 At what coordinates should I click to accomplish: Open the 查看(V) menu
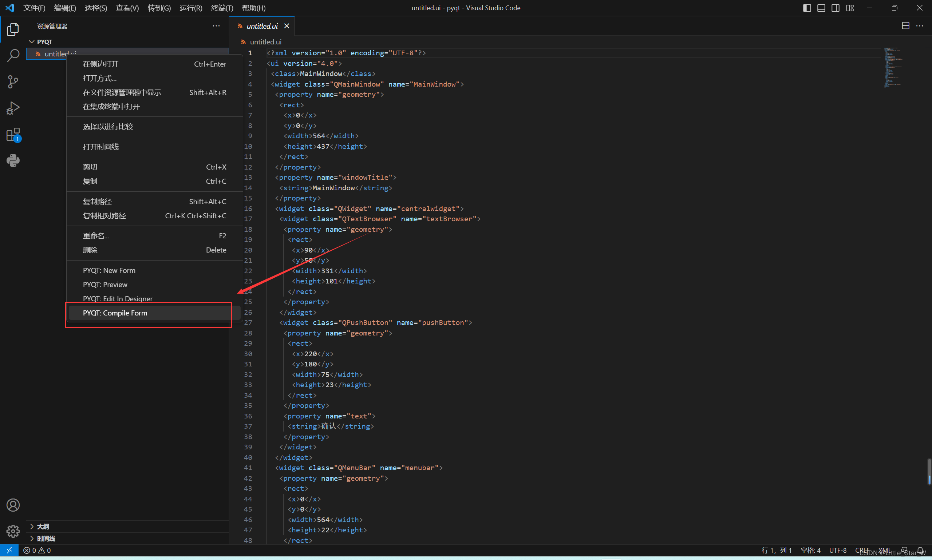(x=127, y=8)
